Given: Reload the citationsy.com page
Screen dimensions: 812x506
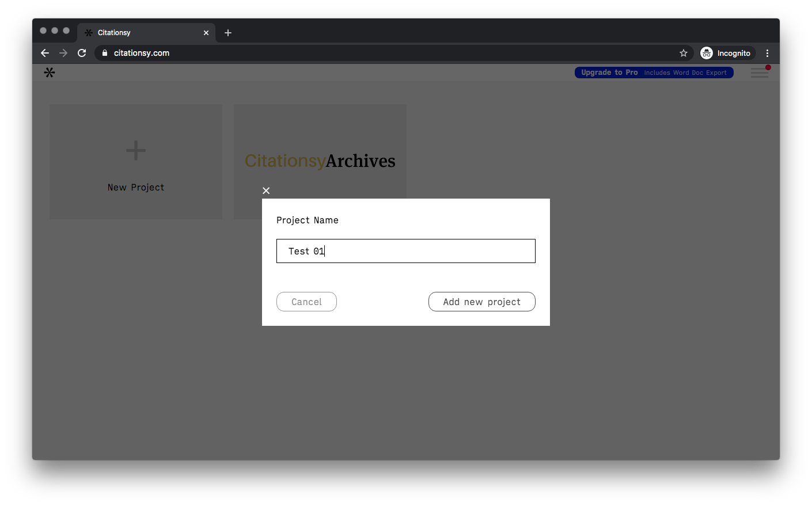Looking at the screenshot, I should (x=82, y=53).
